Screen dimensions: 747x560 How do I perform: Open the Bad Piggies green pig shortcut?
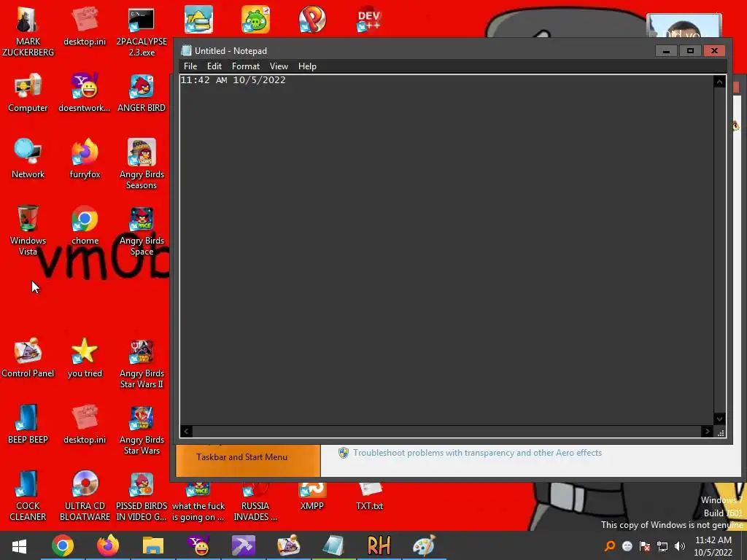(255, 20)
